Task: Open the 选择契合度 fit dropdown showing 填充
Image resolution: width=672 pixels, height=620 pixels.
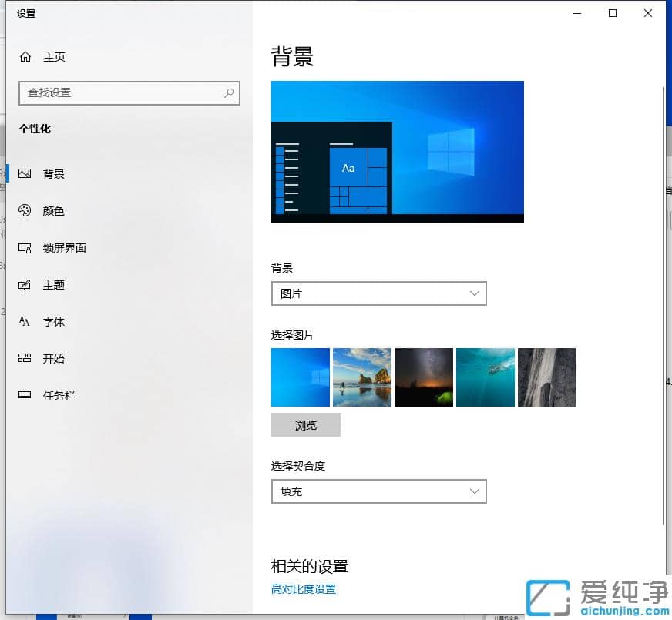Action: (x=378, y=491)
